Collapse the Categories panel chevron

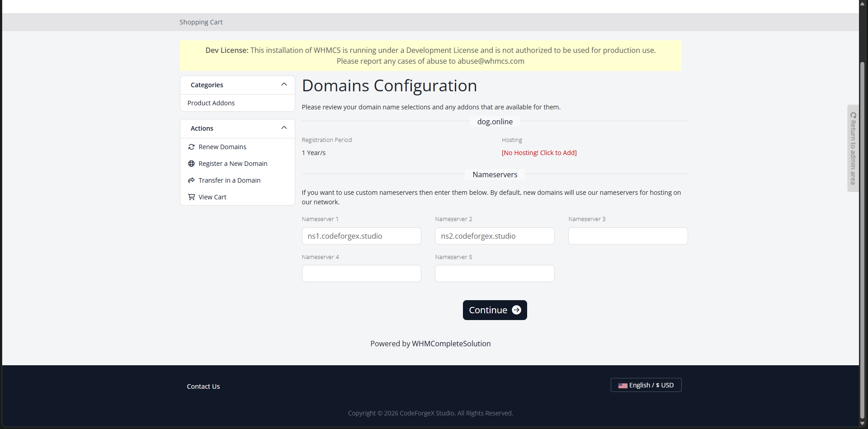pos(284,85)
